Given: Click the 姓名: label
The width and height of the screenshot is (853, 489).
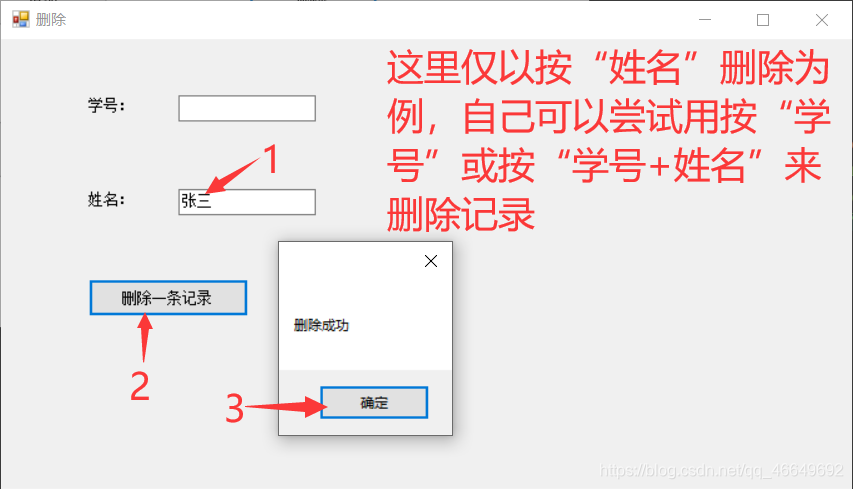Looking at the screenshot, I should (x=107, y=199).
